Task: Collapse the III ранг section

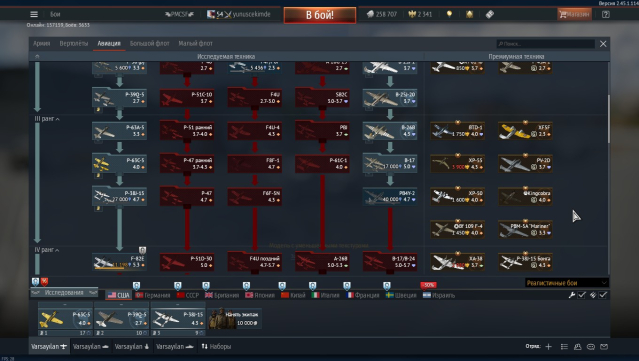Action: tap(47, 119)
